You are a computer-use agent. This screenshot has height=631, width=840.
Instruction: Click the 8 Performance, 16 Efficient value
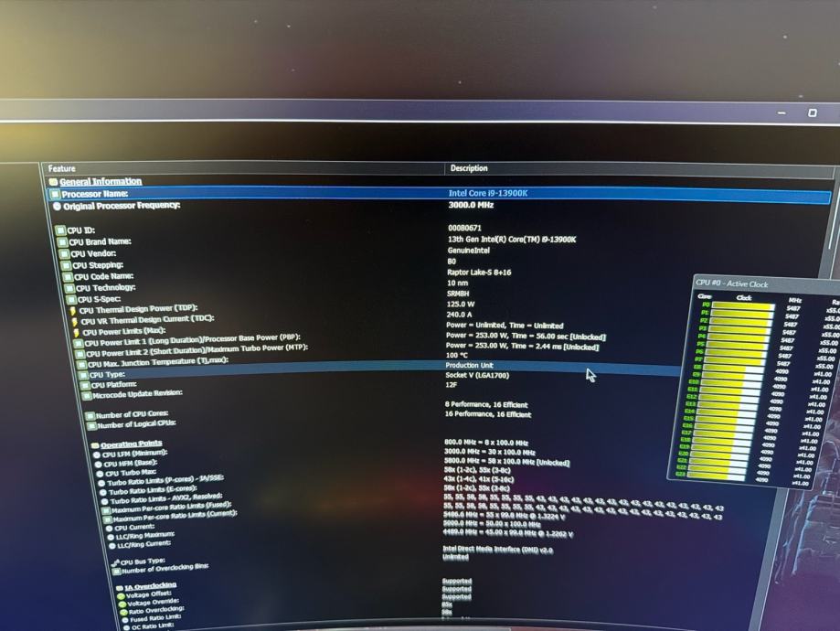[486, 405]
